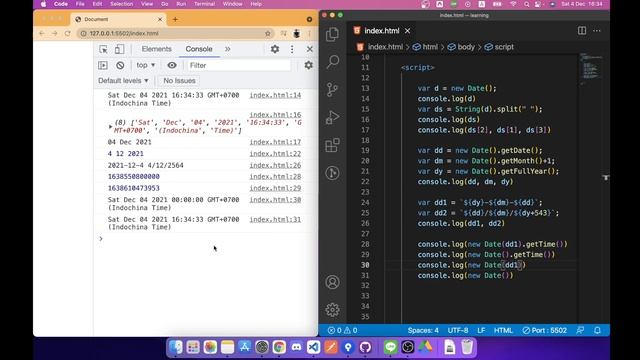Bookmark the page with the star icon
This screenshot has width=640, height=360.
click(268, 33)
